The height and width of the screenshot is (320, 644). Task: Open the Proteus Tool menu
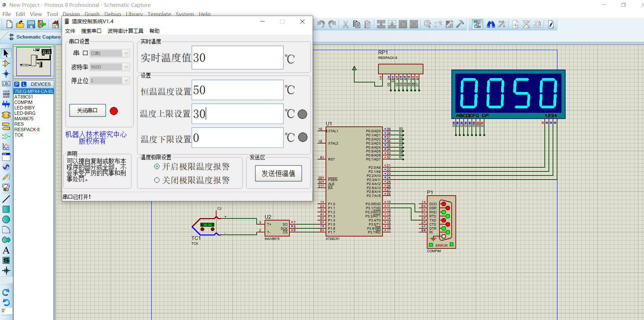(x=52, y=14)
